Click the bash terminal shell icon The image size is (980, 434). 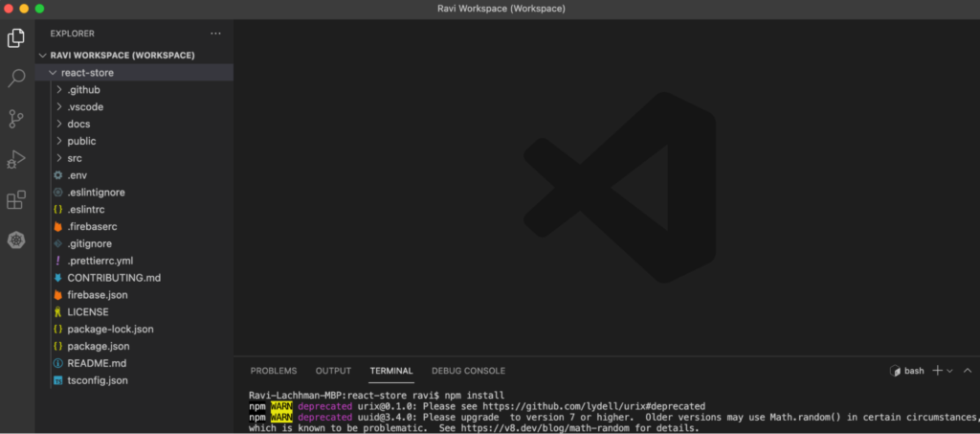[895, 371]
